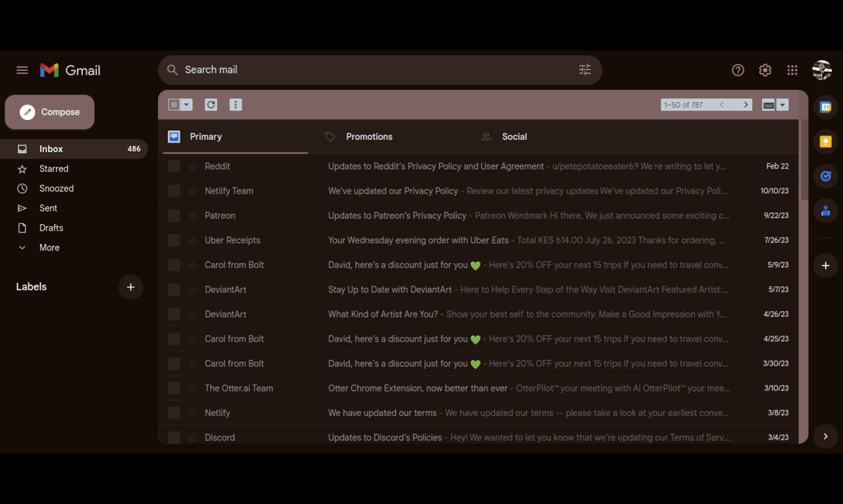Open the Drafts folder
Viewport: 843px width, 504px height.
point(74,227)
